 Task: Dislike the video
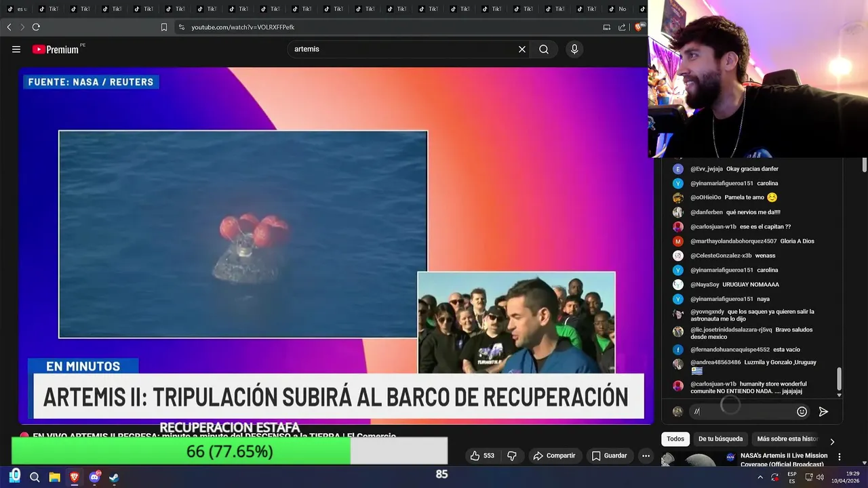(x=512, y=455)
